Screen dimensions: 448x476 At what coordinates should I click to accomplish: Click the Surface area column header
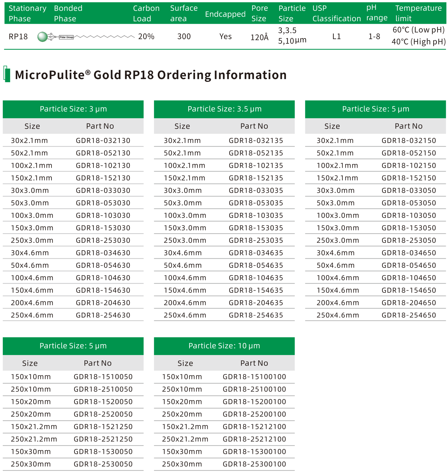pyautogui.click(x=184, y=13)
